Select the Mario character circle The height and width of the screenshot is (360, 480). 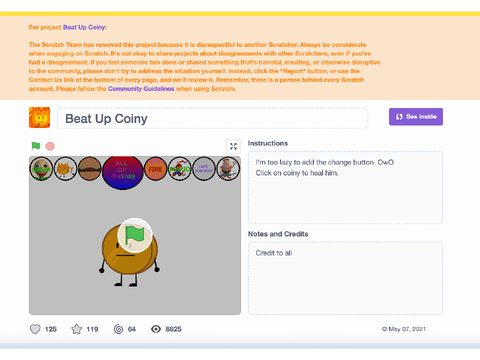pyautogui.click(x=180, y=169)
